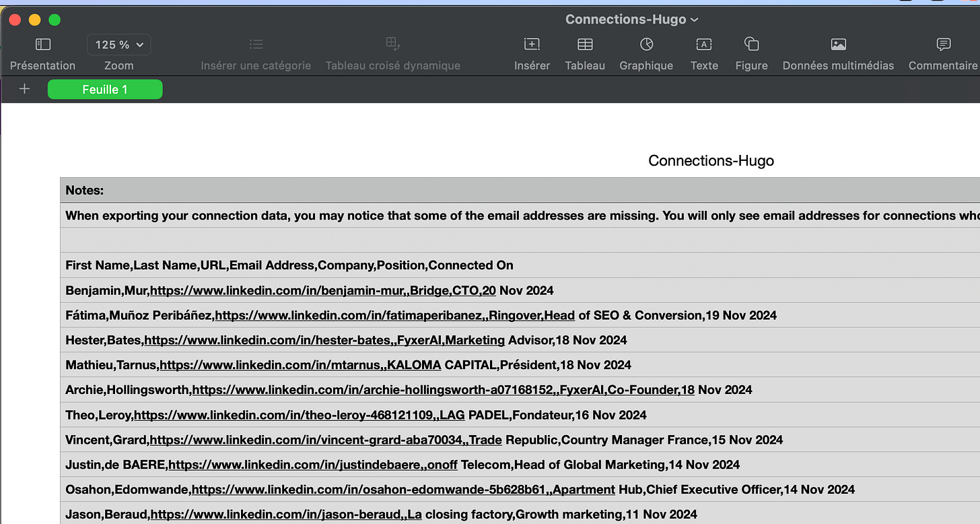
Task: Click the "PADEL,Fondateur,16 Nov 2024" text
Action: coord(557,416)
